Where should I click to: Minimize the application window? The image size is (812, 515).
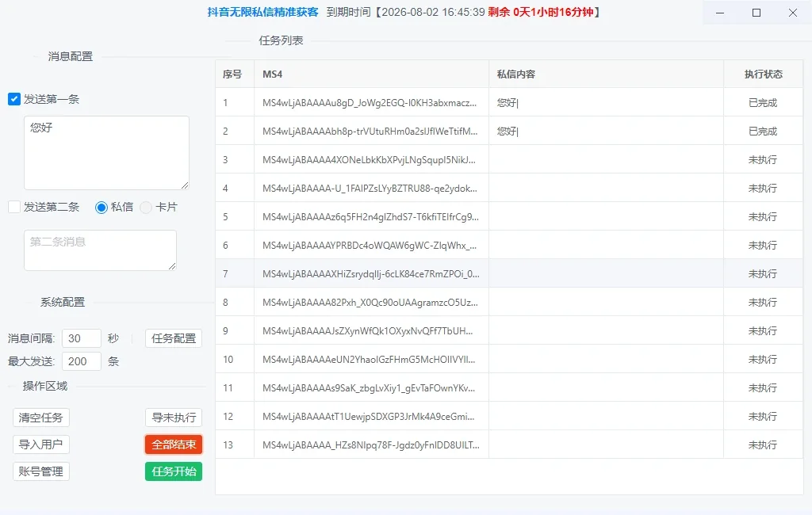(x=720, y=13)
